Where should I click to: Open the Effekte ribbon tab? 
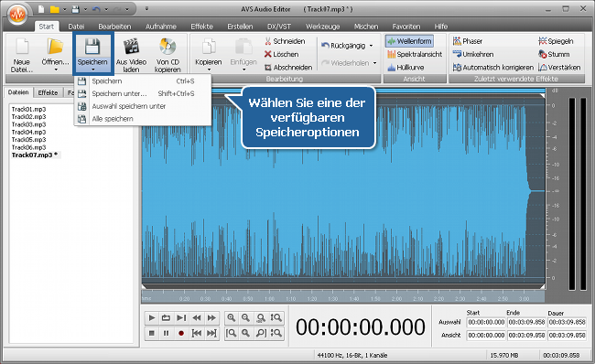(x=202, y=27)
